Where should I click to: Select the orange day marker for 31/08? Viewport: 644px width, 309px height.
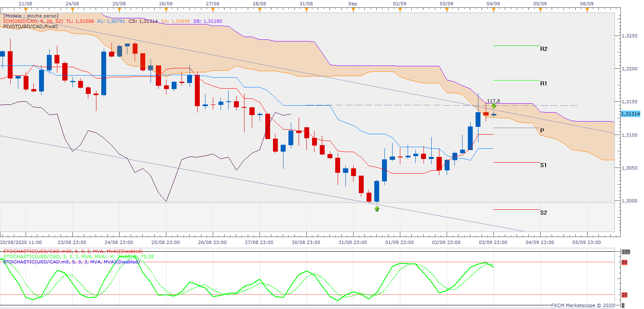pyautogui.click(x=306, y=10)
